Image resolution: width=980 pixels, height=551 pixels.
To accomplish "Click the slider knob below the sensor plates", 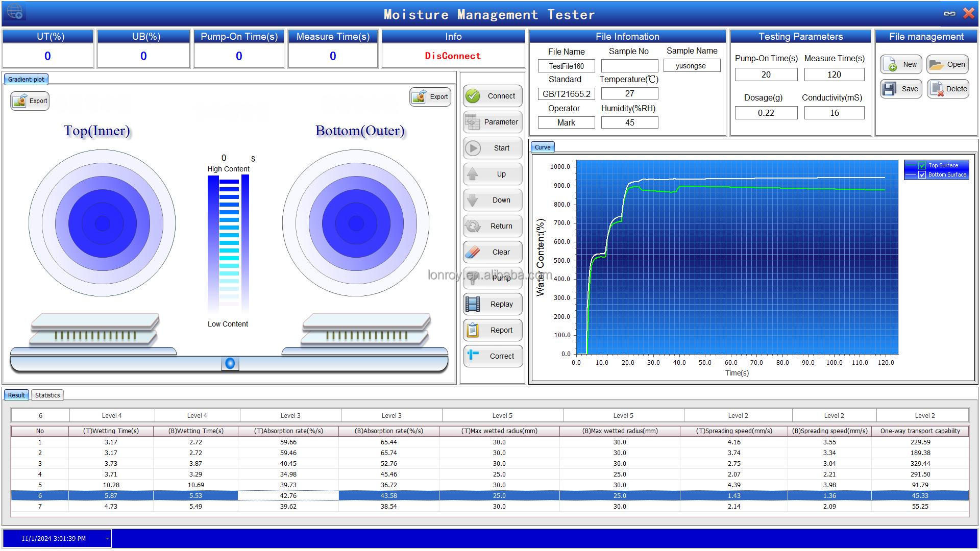I will (230, 363).
